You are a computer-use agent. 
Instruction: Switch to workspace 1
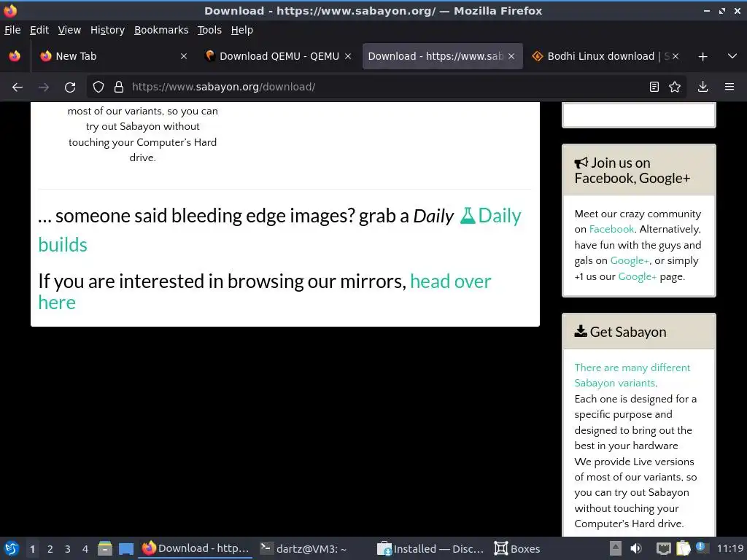pos(32,549)
